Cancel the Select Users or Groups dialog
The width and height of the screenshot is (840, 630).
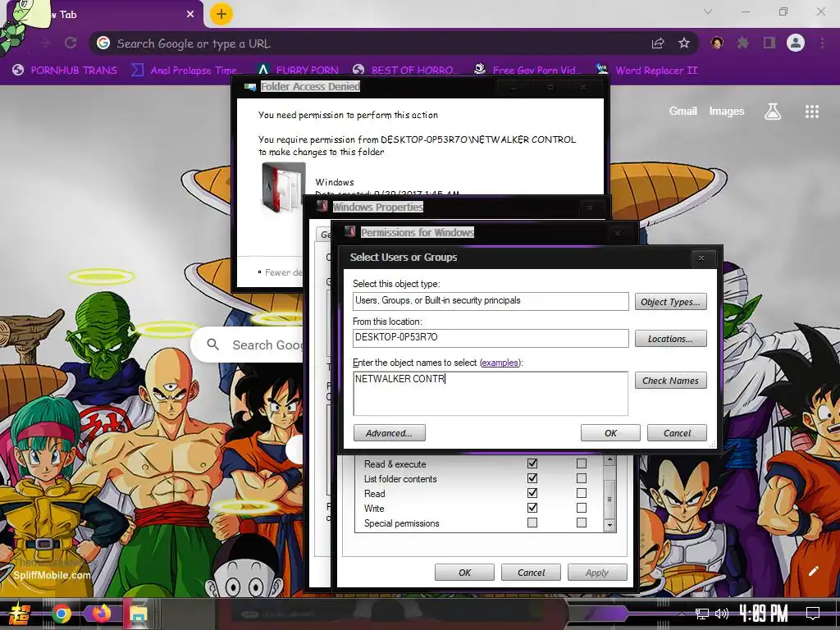[677, 433]
